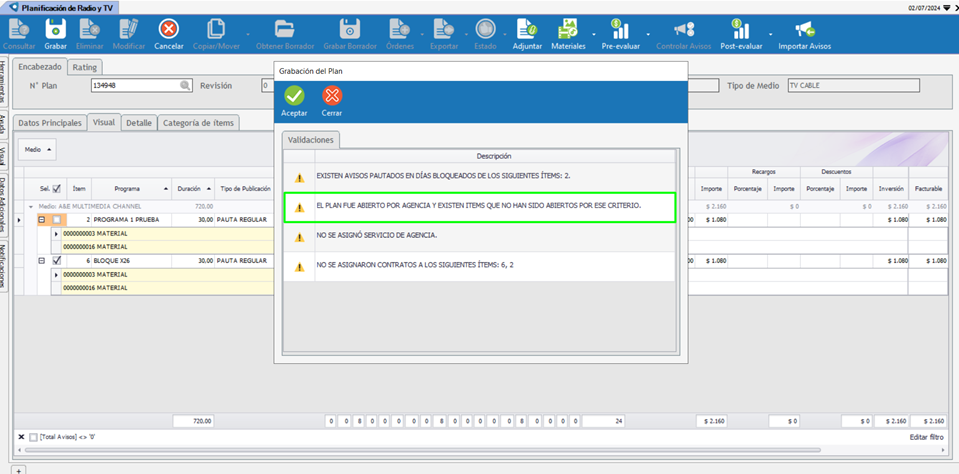Collapse the BLOQUE X26 item row

tap(42, 261)
